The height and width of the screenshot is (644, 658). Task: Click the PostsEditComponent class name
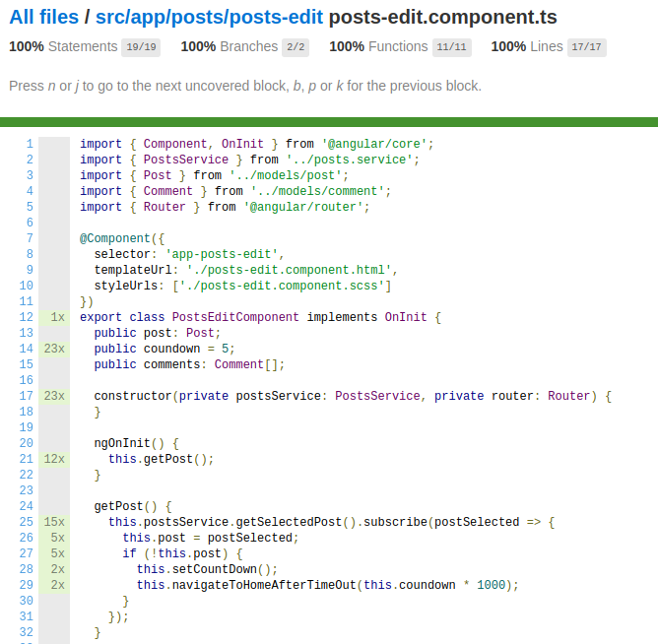(x=235, y=317)
